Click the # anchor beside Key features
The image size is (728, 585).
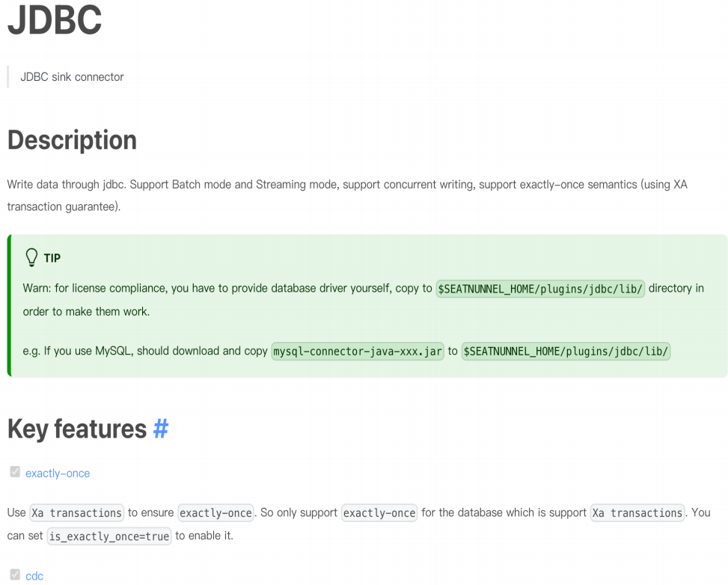161,429
